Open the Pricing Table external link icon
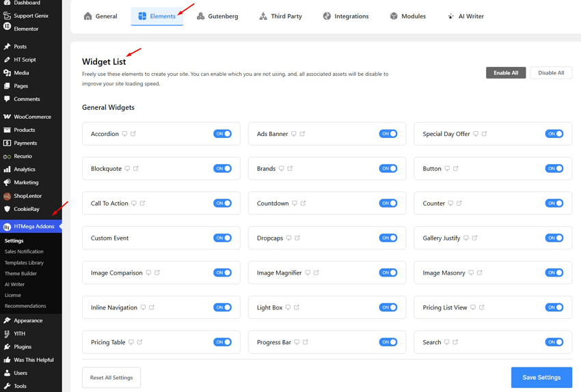Screen dimensions: 581x392 pyautogui.click(x=140, y=342)
